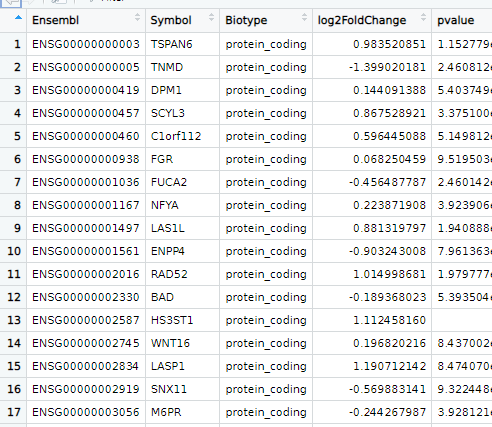This screenshot has width=492, height=427.
Task: Click the Symbol column sort arrows
Action: click(x=211, y=17)
